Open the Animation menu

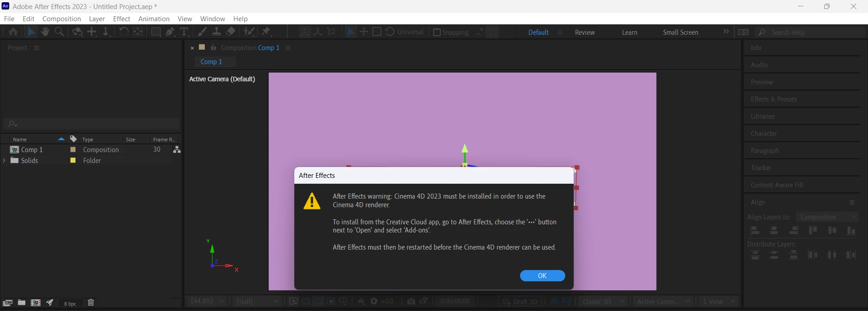154,19
